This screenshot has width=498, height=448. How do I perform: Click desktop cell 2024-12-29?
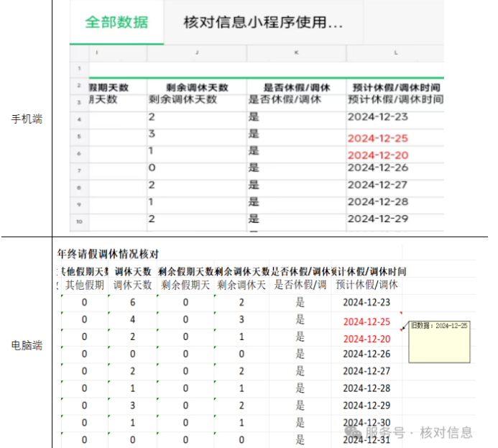(x=366, y=406)
